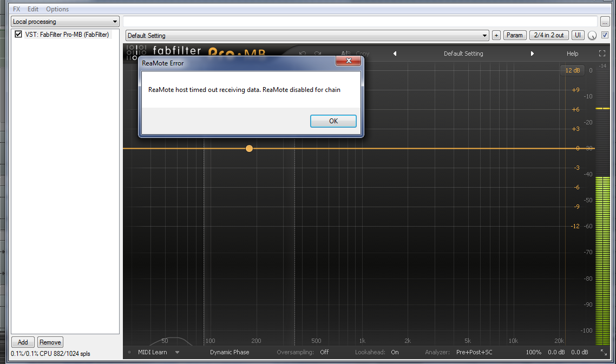Viewport: 616px width, 364px height.
Task: Click the Add button
Action: (23, 342)
